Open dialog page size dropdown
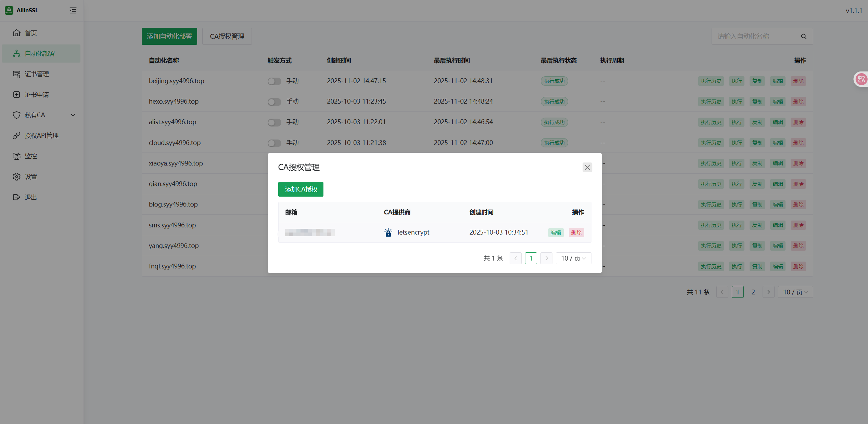868x424 pixels. [573, 258]
